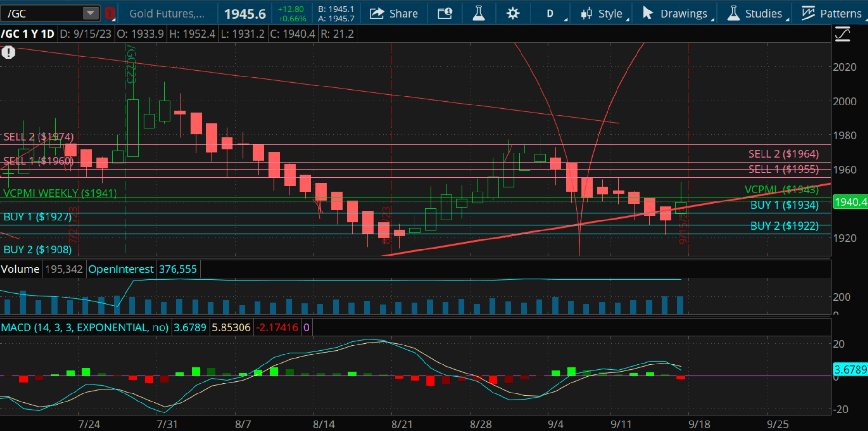Select the right SELL 2 ($1964) label

pyautogui.click(x=783, y=154)
